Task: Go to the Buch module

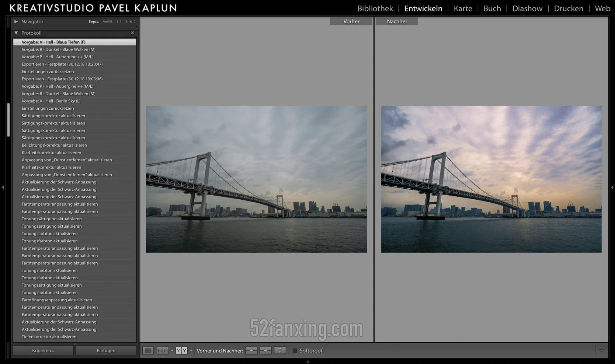Action: (x=492, y=8)
